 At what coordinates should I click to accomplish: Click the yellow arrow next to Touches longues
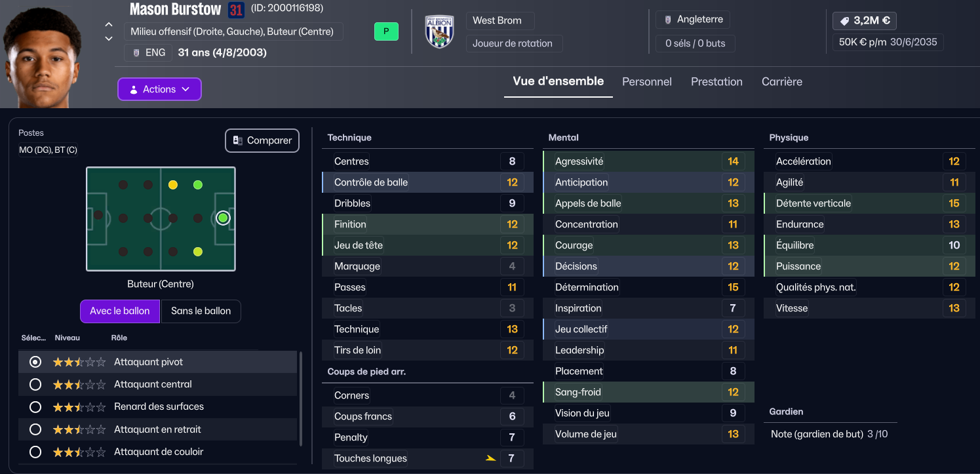pos(490,459)
